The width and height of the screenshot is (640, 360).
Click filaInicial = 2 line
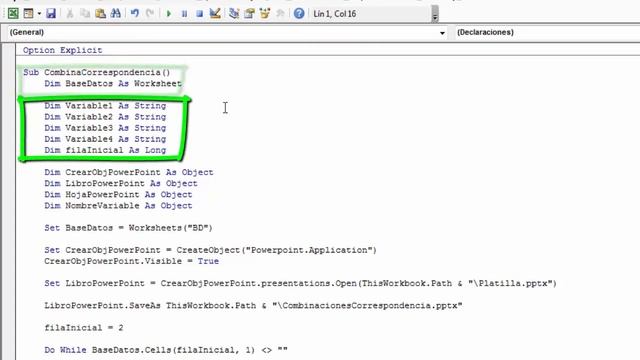(x=84, y=328)
